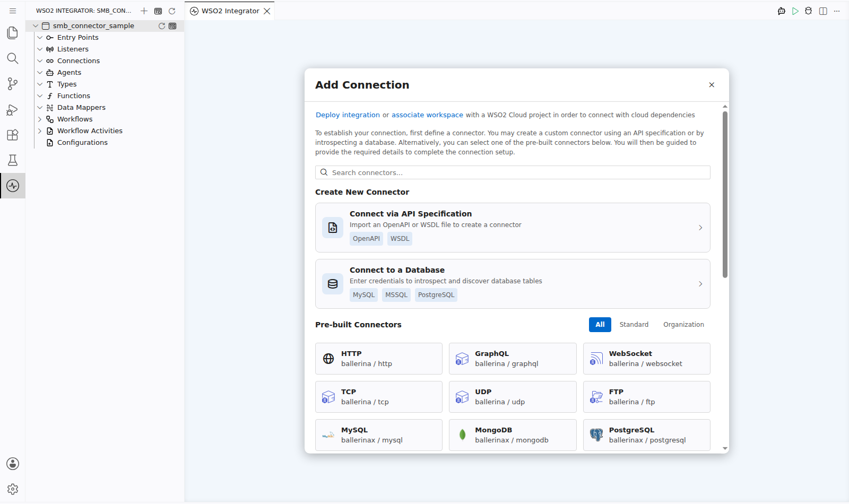Click the associate workspace link
849x504 pixels.
[x=427, y=115]
